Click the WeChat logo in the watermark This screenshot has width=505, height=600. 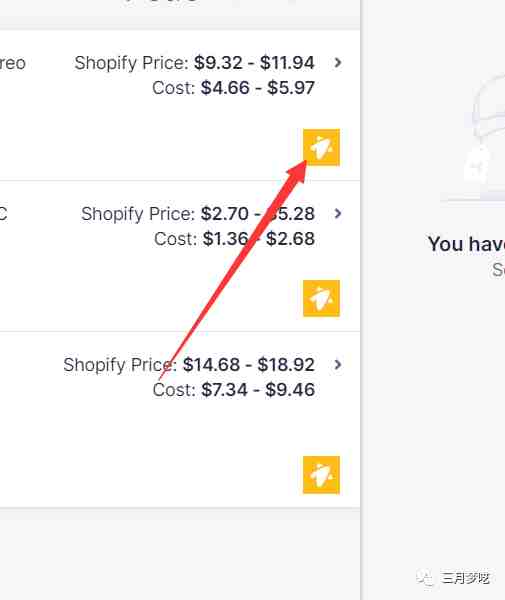(x=424, y=578)
